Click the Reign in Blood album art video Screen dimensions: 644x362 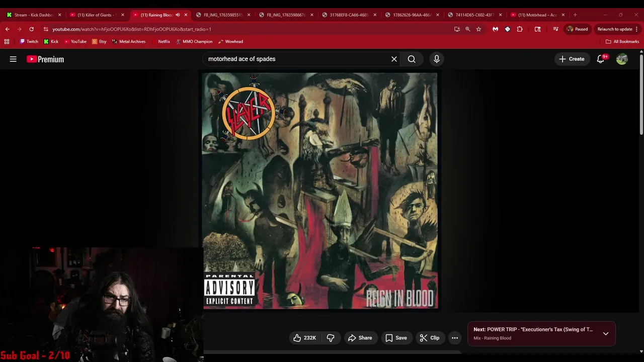coord(320,191)
